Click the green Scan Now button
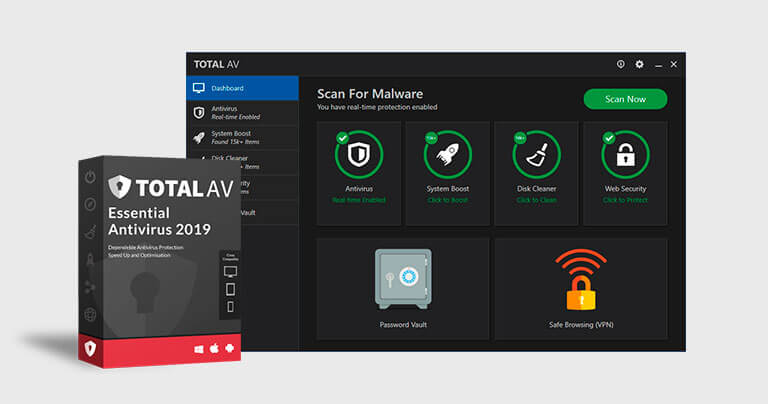 pyautogui.click(x=625, y=99)
